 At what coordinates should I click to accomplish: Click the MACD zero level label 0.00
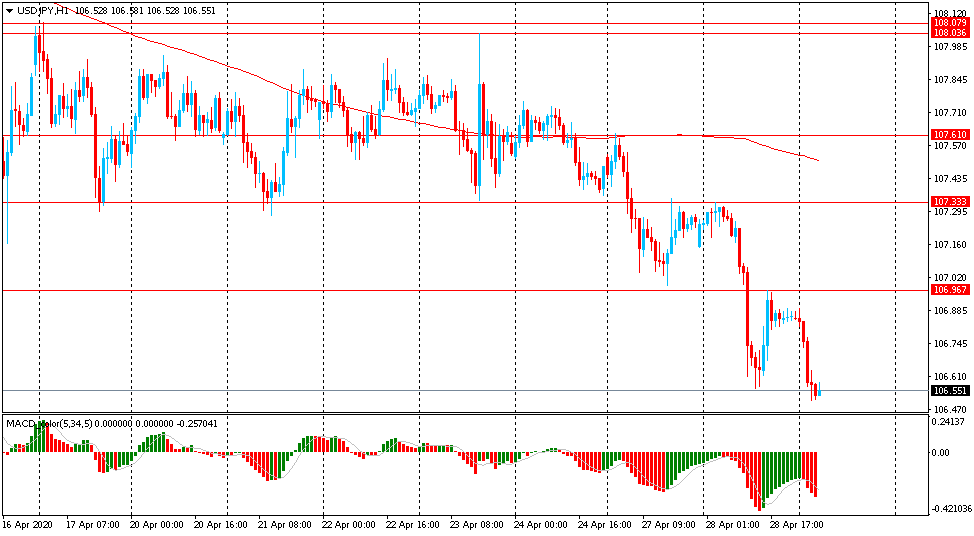(x=942, y=453)
